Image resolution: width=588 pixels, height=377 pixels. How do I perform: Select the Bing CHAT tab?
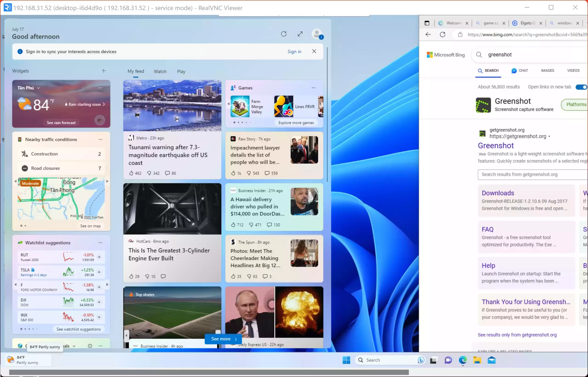[520, 71]
